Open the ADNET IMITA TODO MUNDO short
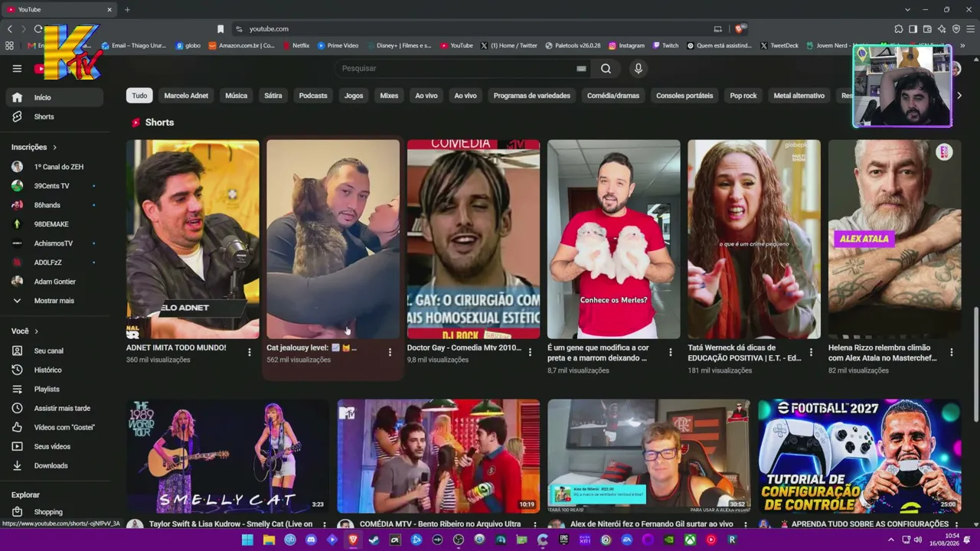 tap(193, 239)
